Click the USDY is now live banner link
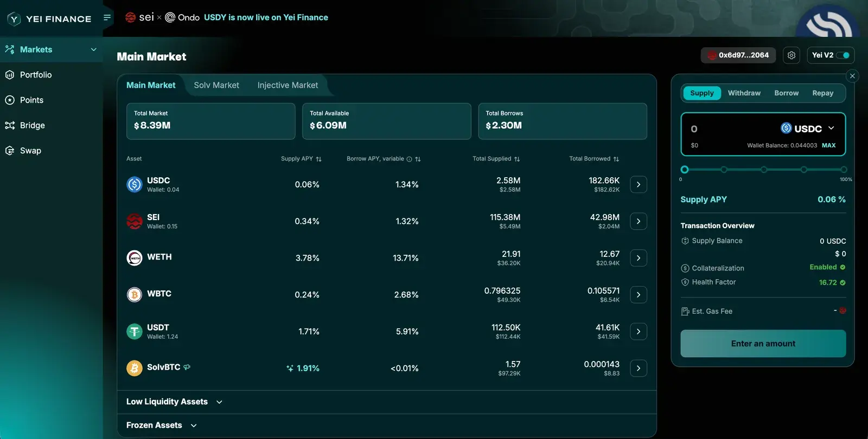 266,17
